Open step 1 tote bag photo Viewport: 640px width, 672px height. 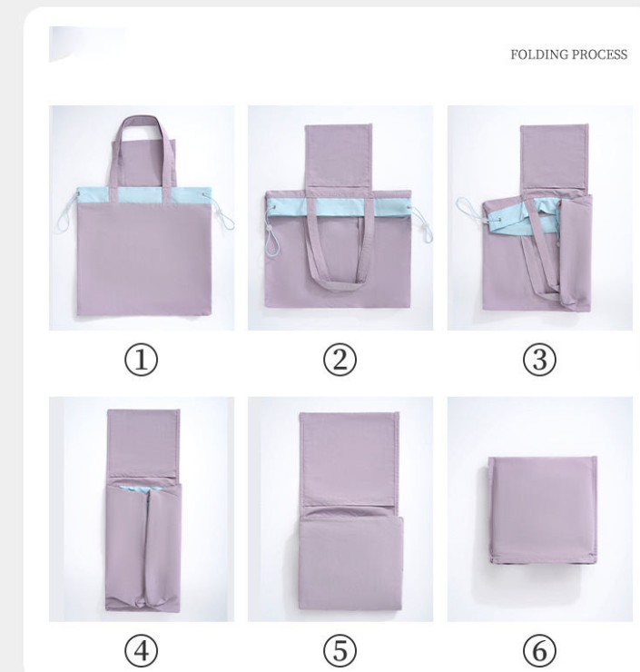click(x=142, y=218)
